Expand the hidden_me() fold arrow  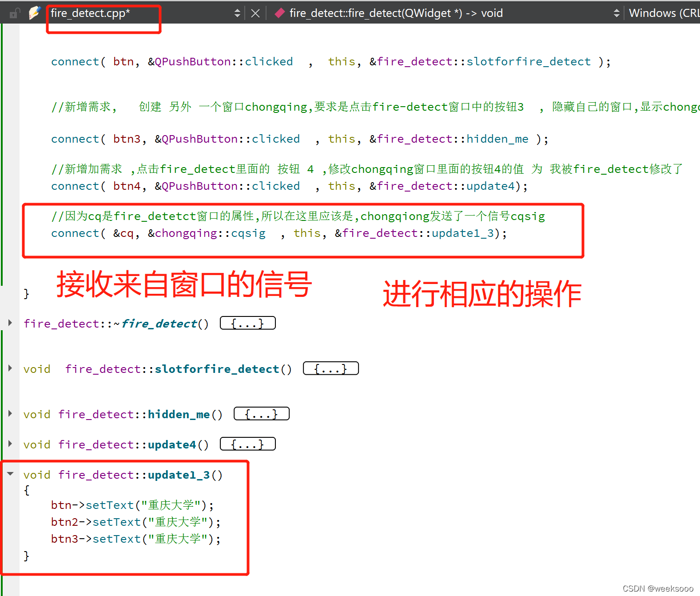10,413
